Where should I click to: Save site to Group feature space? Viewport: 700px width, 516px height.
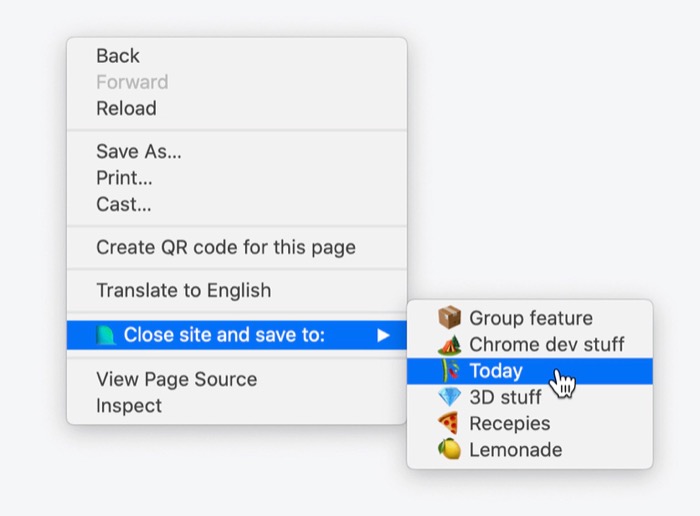529,318
